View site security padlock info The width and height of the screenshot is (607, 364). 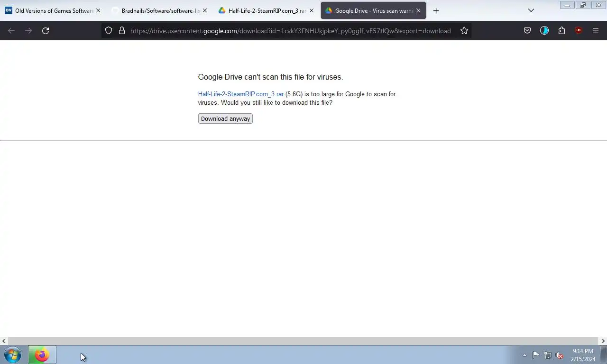pos(122,30)
